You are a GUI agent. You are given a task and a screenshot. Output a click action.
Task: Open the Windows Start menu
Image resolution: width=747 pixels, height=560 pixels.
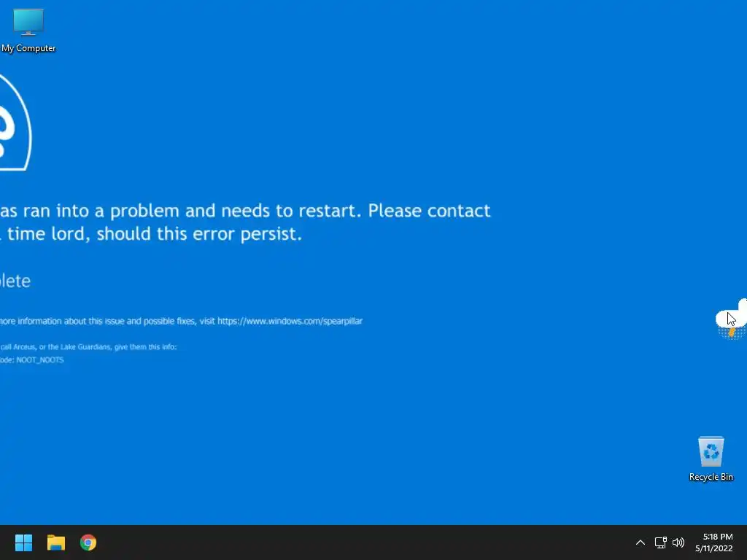click(23, 542)
